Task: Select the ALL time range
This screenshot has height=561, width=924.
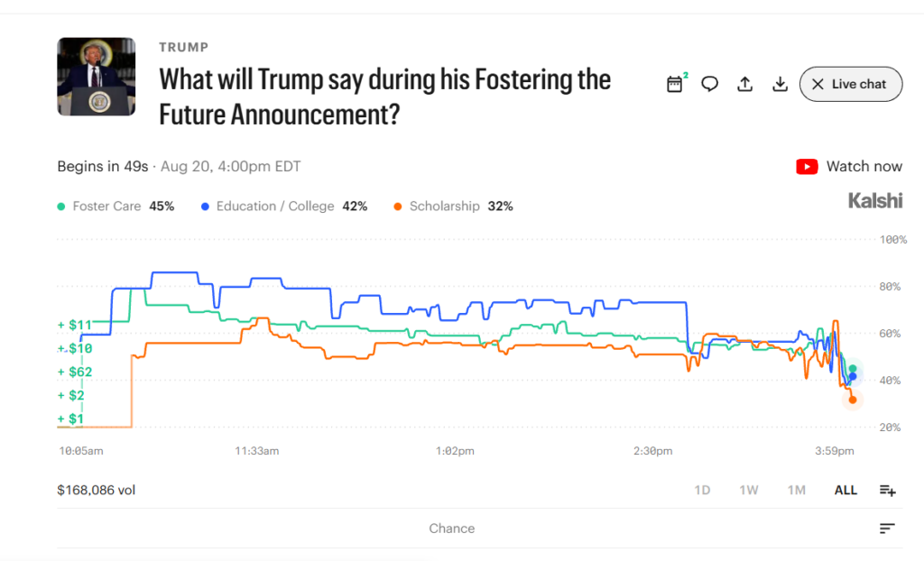Action: click(x=845, y=491)
